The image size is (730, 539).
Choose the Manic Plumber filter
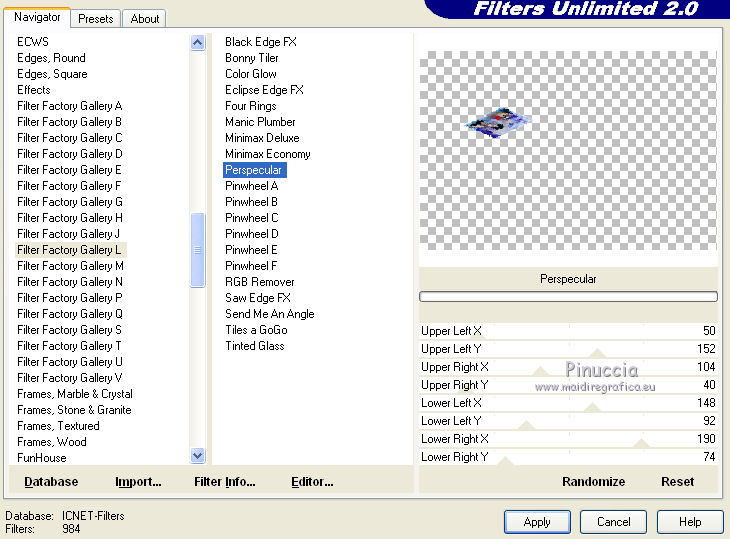click(260, 122)
